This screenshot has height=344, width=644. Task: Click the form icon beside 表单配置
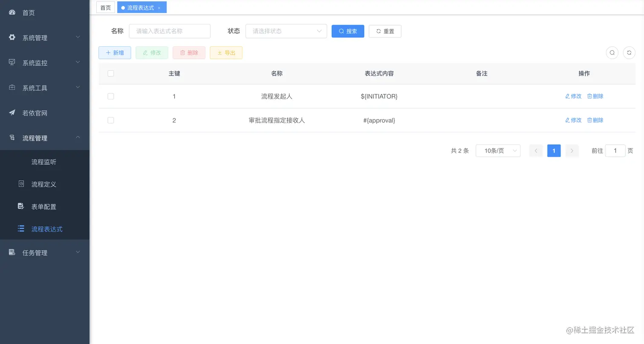[x=21, y=206]
